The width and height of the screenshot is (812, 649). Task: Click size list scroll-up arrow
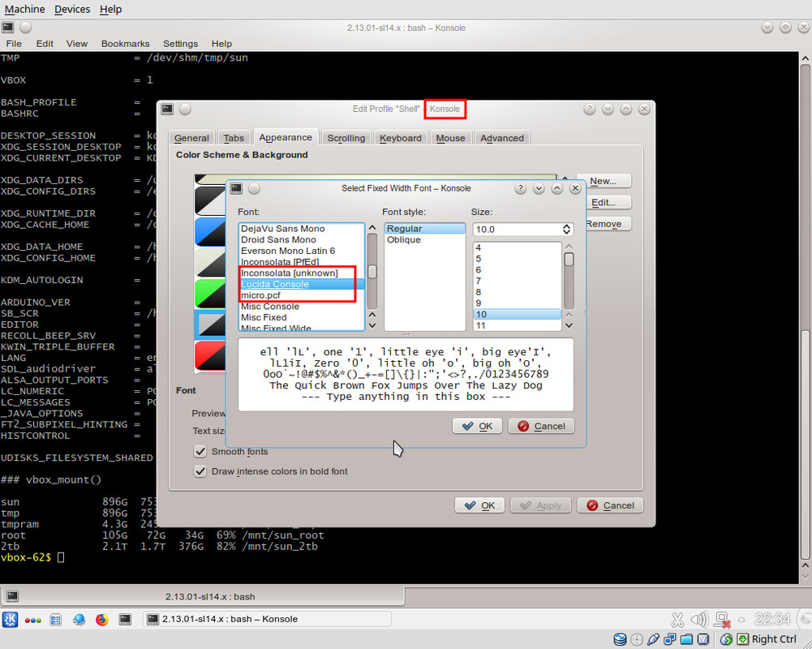[569, 247]
